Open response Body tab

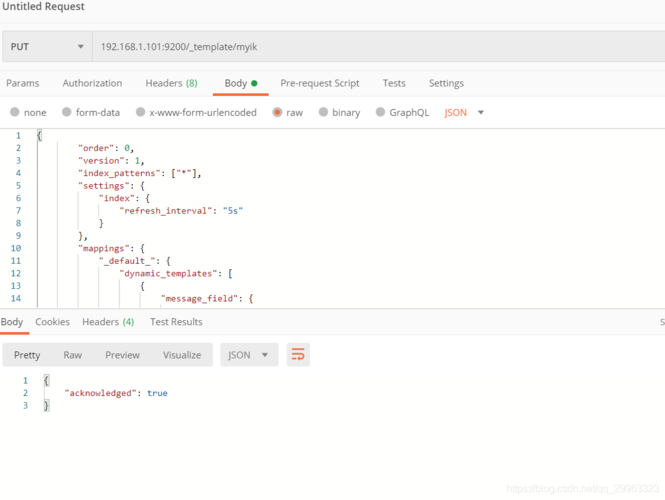pyautogui.click(x=12, y=322)
